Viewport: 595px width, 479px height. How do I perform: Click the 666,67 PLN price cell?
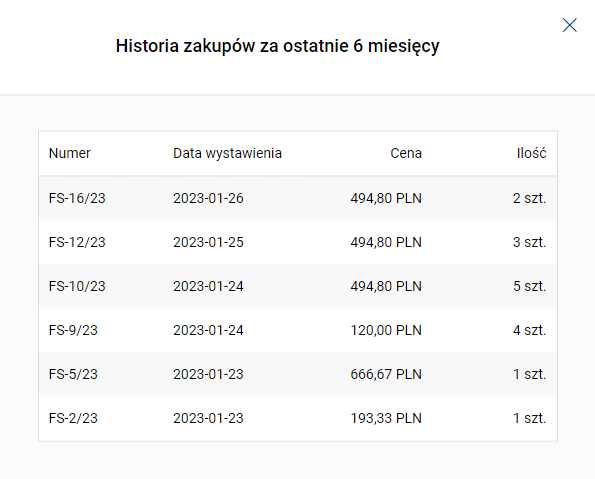[x=386, y=374]
